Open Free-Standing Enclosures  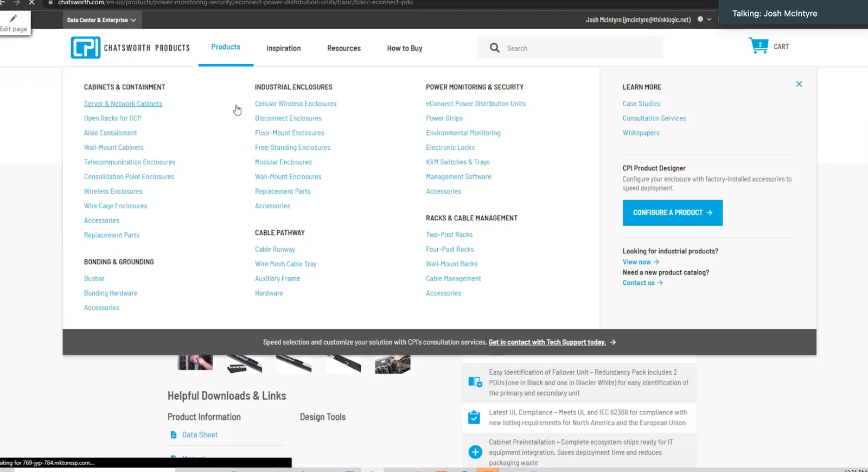(292, 148)
